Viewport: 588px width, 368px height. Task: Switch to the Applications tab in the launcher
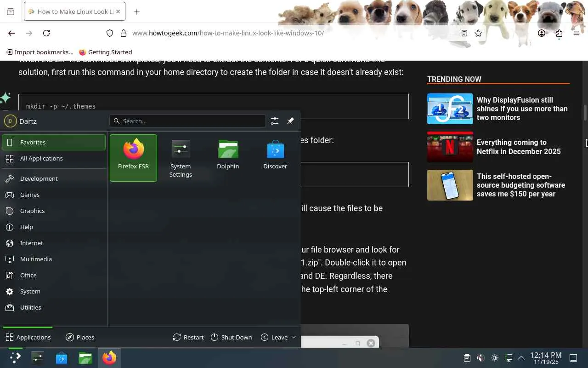(x=28, y=337)
